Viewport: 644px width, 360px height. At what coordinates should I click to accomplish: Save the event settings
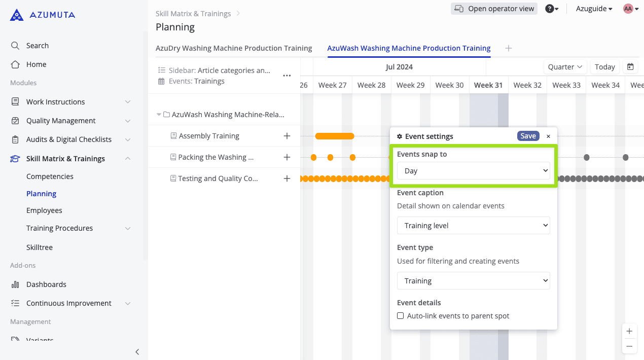[528, 136]
